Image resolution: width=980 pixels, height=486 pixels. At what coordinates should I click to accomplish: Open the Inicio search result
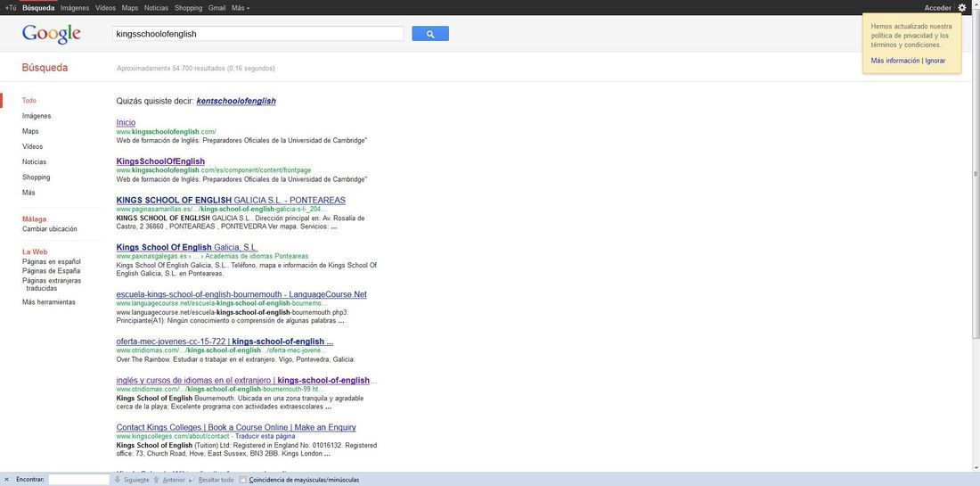click(x=126, y=122)
